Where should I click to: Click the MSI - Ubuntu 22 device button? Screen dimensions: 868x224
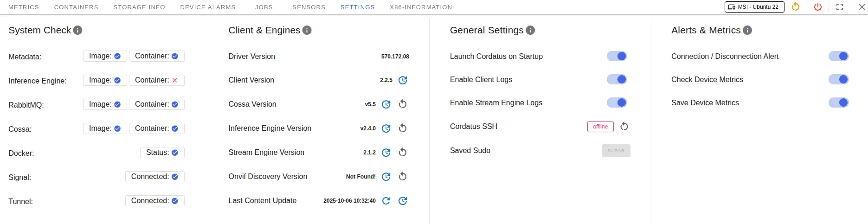click(754, 7)
